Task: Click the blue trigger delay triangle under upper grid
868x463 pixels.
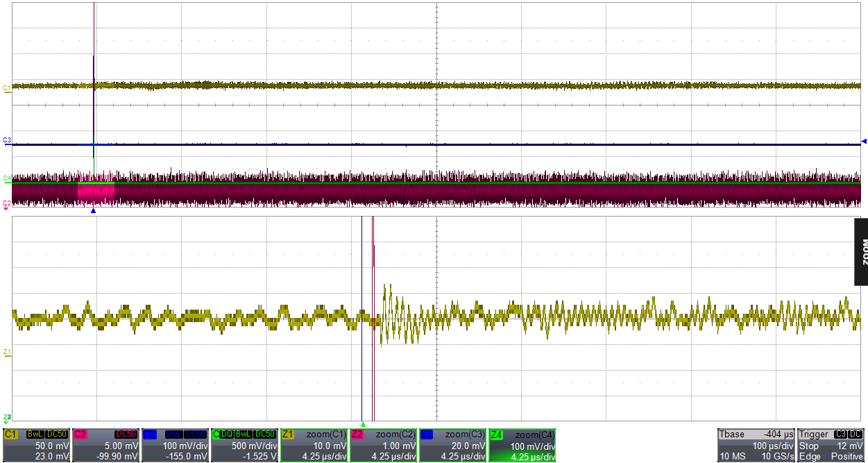Action: (93, 210)
